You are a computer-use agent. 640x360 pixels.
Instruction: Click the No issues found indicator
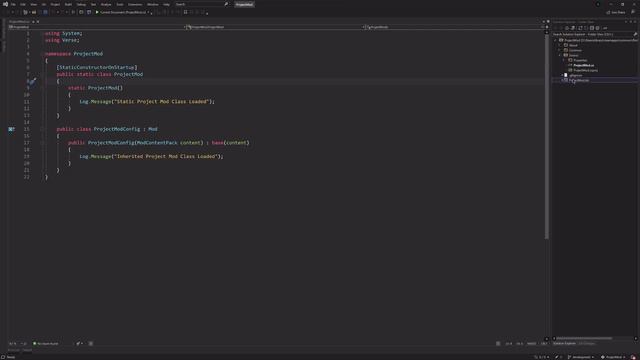click(45, 343)
